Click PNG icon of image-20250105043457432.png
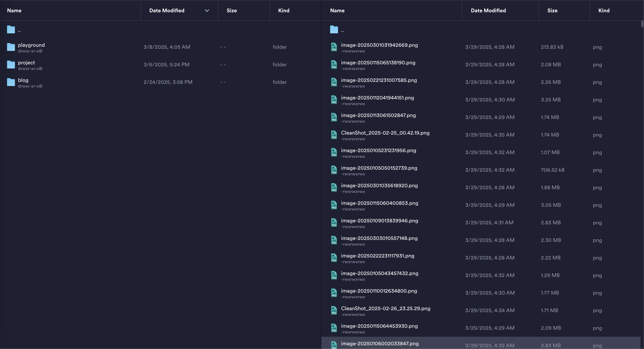Screen dimensions: 644x349 334,275
